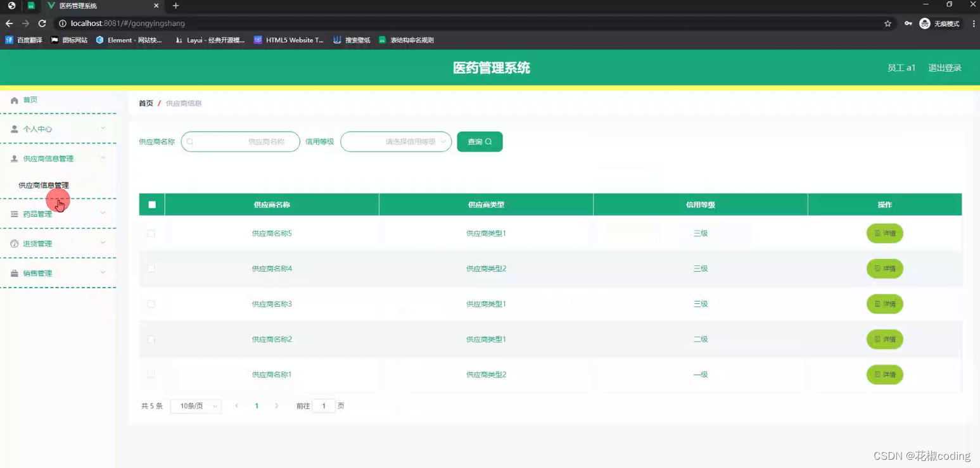
Task: Open the 搜索壁纸 bookmark
Action: click(x=352, y=40)
